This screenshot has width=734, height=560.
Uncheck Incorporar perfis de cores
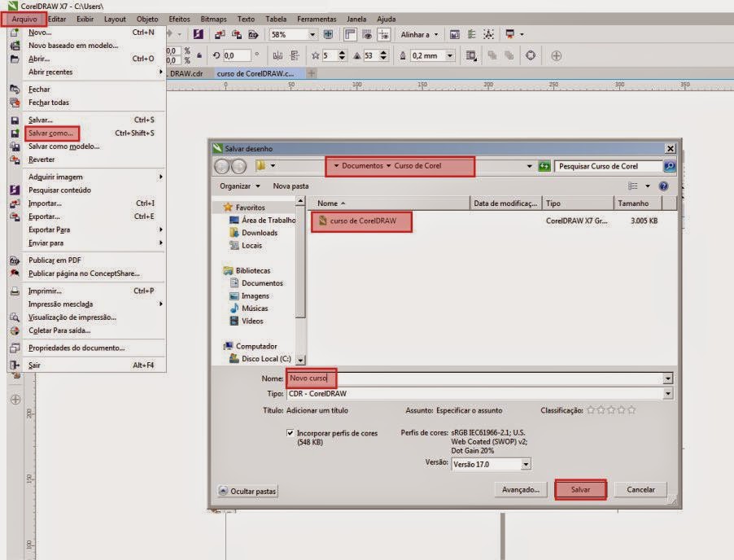pyautogui.click(x=290, y=433)
